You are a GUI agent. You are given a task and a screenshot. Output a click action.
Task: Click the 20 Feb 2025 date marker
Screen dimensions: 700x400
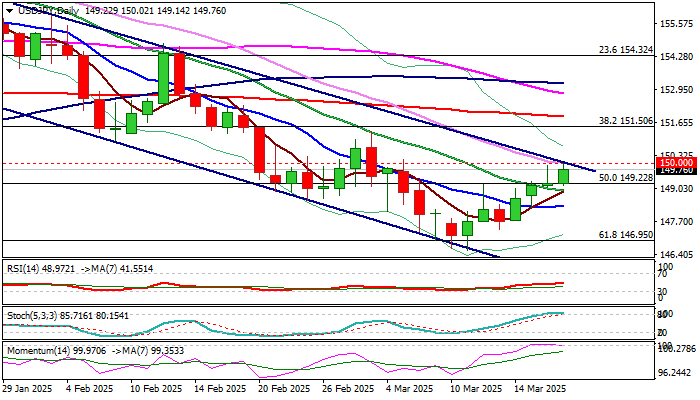(284, 388)
